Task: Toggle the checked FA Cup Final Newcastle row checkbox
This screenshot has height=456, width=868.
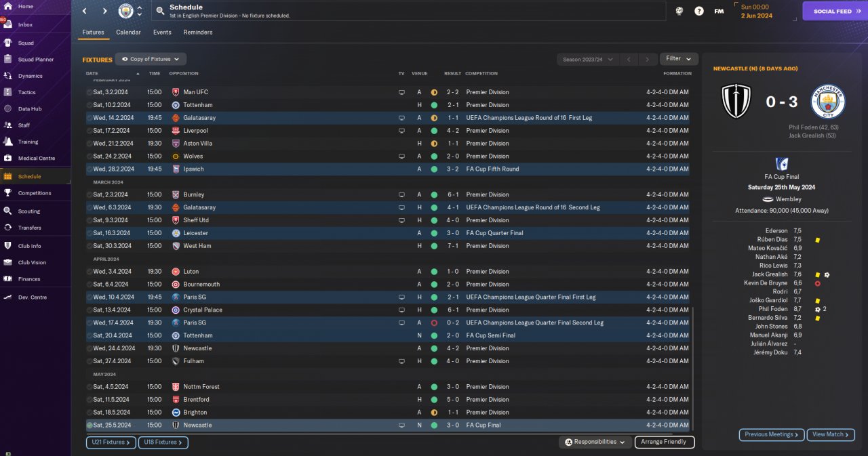Action: point(90,426)
